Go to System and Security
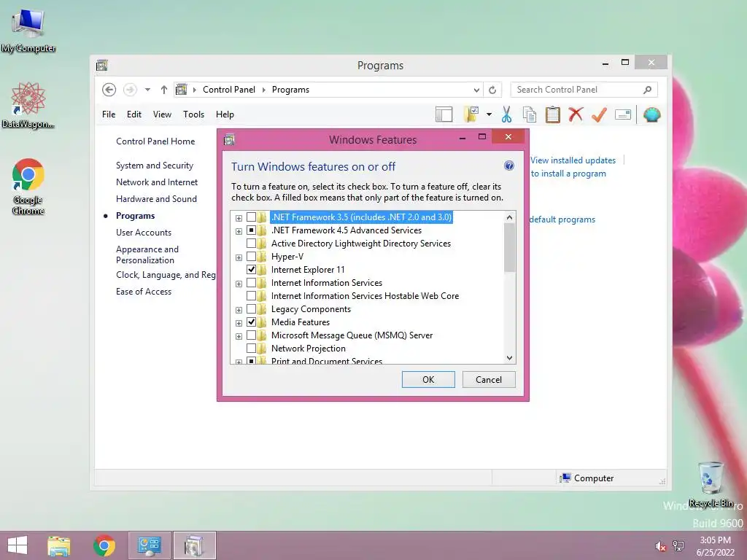The height and width of the screenshot is (560, 747). tap(155, 166)
